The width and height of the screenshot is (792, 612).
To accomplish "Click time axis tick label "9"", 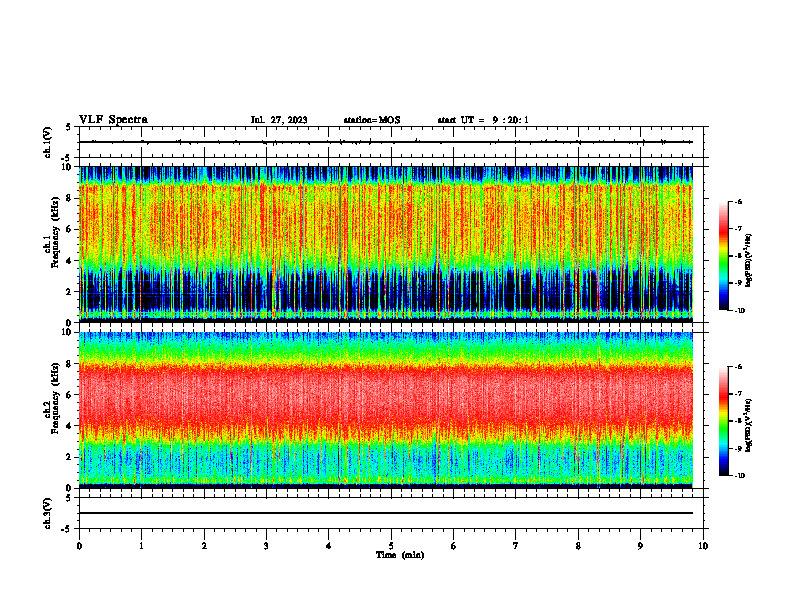I will [x=640, y=546].
